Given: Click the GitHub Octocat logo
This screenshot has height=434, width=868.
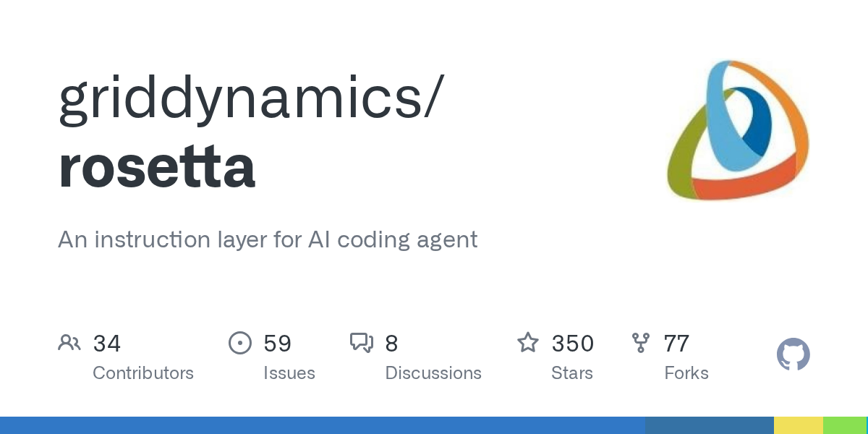Looking at the screenshot, I should [x=793, y=354].
